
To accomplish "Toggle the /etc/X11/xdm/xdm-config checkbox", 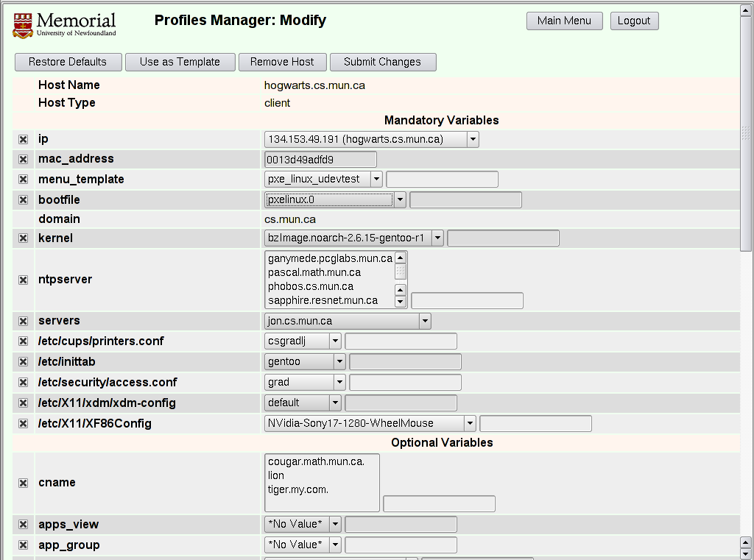I will click(23, 403).
